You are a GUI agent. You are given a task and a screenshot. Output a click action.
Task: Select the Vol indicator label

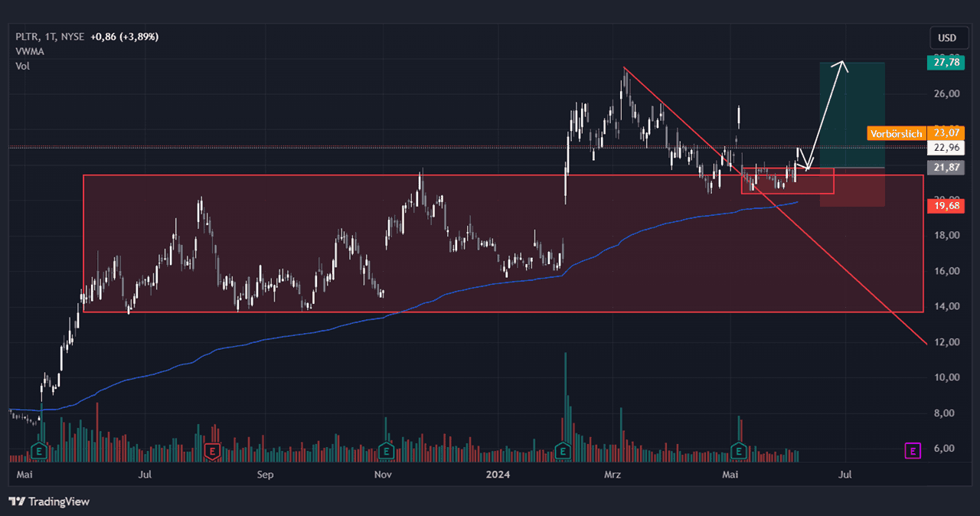tap(22, 66)
